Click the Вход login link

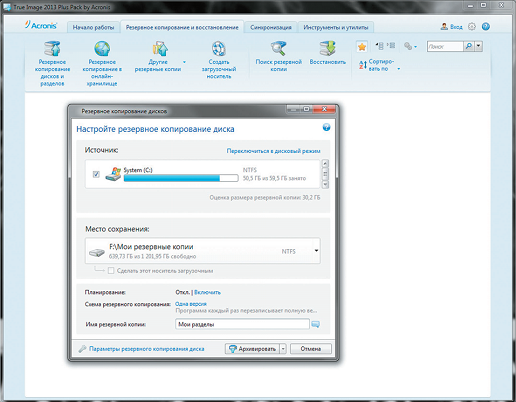456,27
